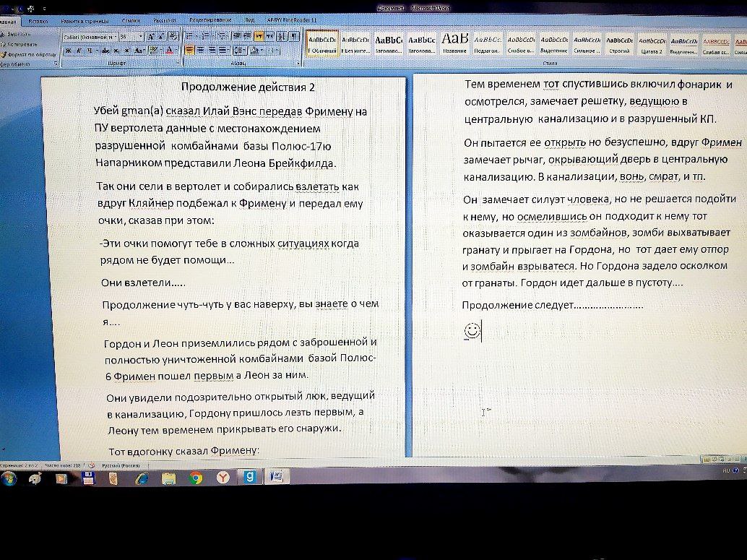Viewport: 747px width, 560px height.
Task: Align text to the left
Action: [189, 50]
